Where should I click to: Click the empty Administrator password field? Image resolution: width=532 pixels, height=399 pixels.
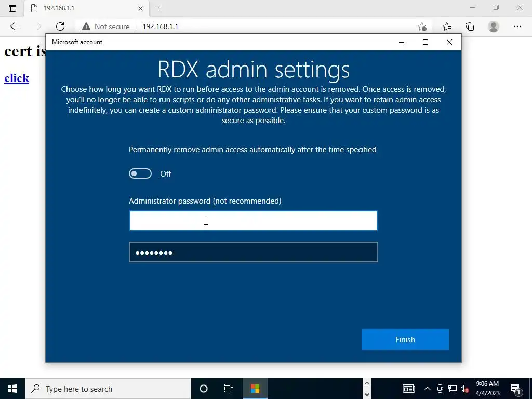coord(254,221)
